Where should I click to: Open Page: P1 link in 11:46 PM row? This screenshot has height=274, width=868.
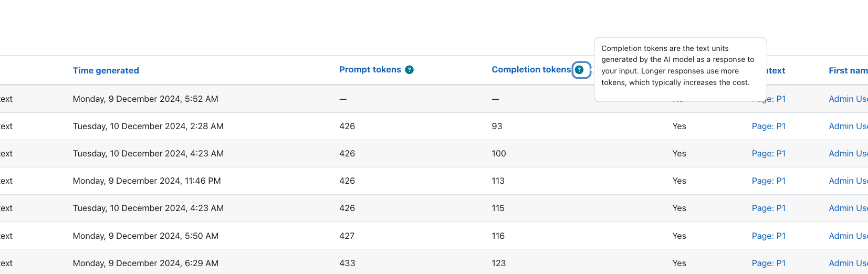768,181
